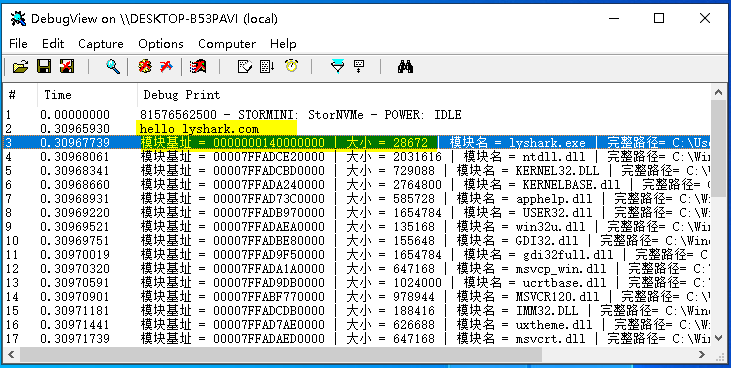Click row number 16
Screen dimensions: 731x368
[x=13, y=325]
